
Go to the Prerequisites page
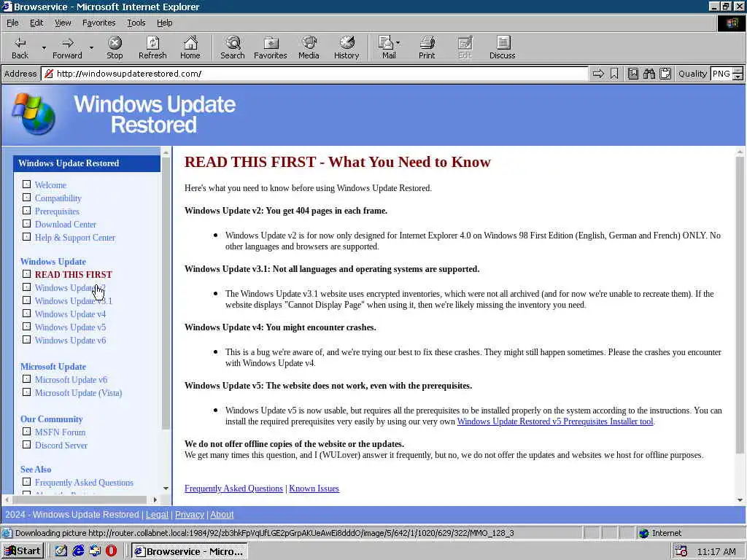point(57,211)
